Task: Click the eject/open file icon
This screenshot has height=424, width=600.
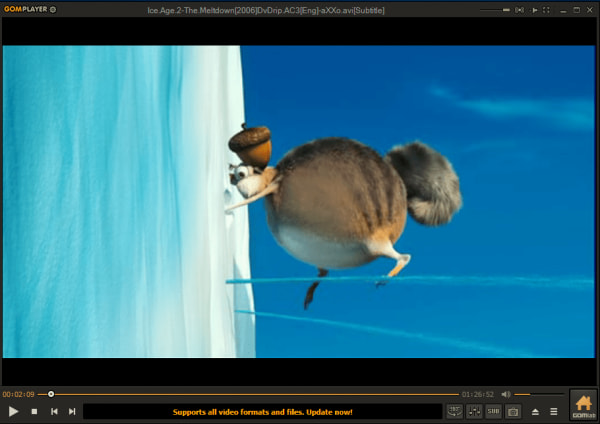Action: click(x=535, y=411)
